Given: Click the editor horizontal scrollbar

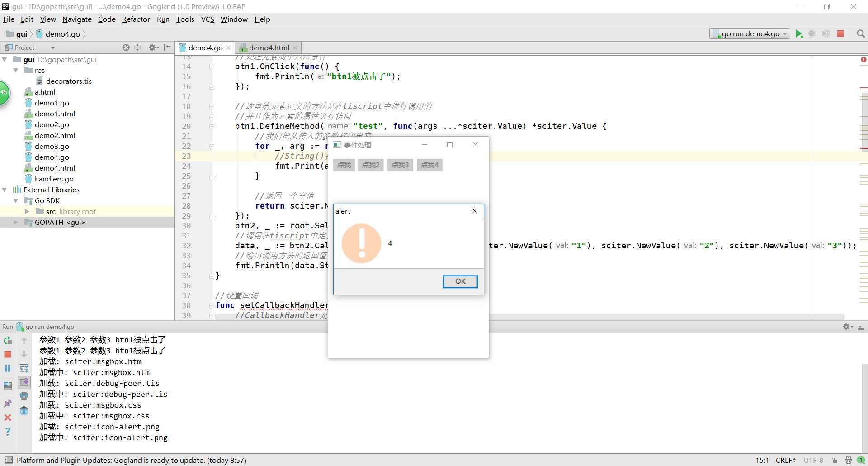Looking at the screenshot, I should coord(529,317).
